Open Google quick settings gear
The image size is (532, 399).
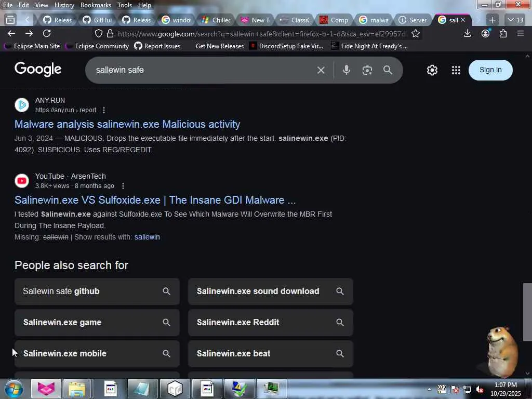click(x=432, y=70)
